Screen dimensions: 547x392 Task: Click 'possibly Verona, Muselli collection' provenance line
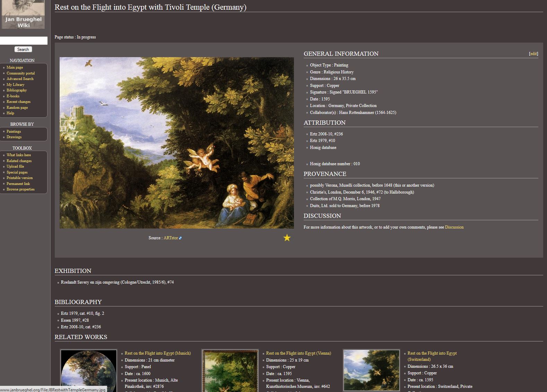tap(372, 185)
